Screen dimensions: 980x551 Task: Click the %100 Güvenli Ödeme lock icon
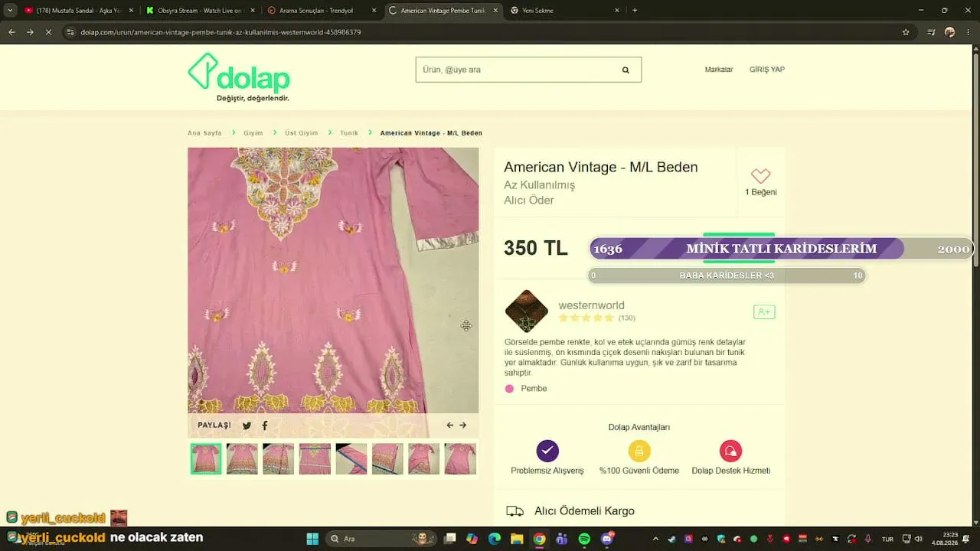[639, 451]
